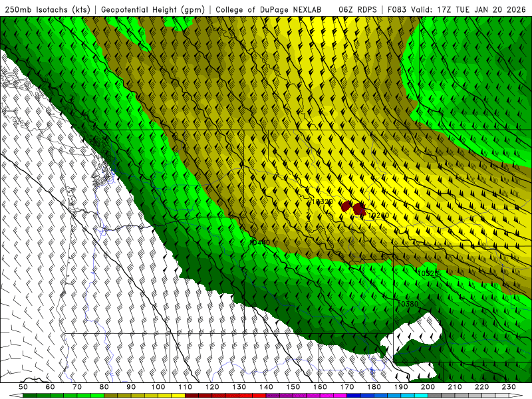Click the 230 value on the legend scale
Viewport: 532px width, 399px height.
pyautogui.click(x=509, y=387)
